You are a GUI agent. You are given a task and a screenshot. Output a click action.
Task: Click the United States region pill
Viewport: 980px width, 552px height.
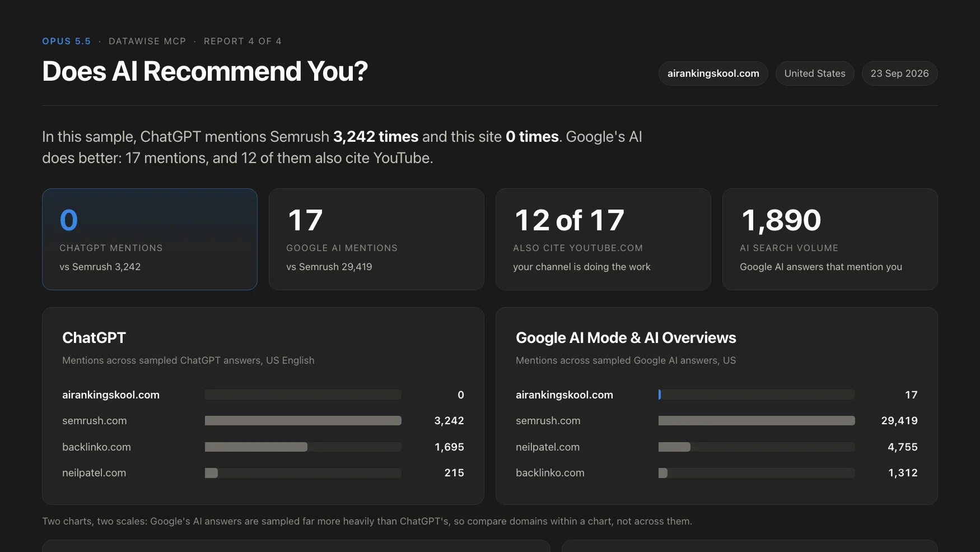click(815, 73)
